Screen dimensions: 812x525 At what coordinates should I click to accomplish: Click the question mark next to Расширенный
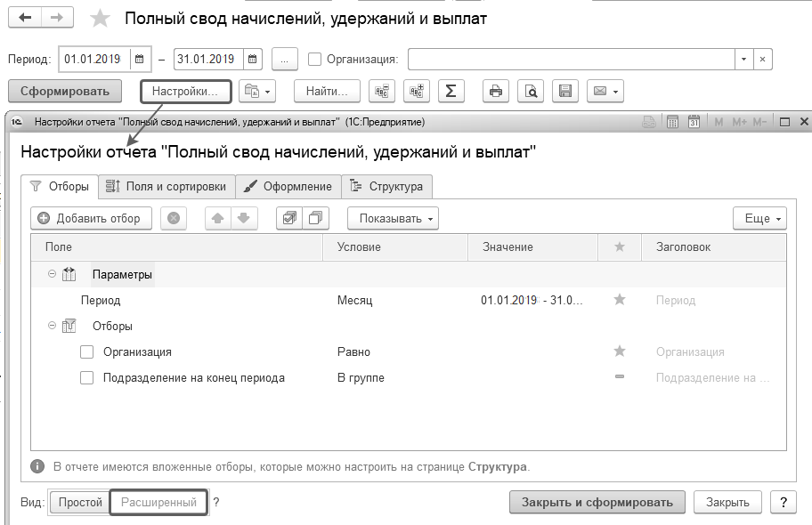tap(216, 502)
